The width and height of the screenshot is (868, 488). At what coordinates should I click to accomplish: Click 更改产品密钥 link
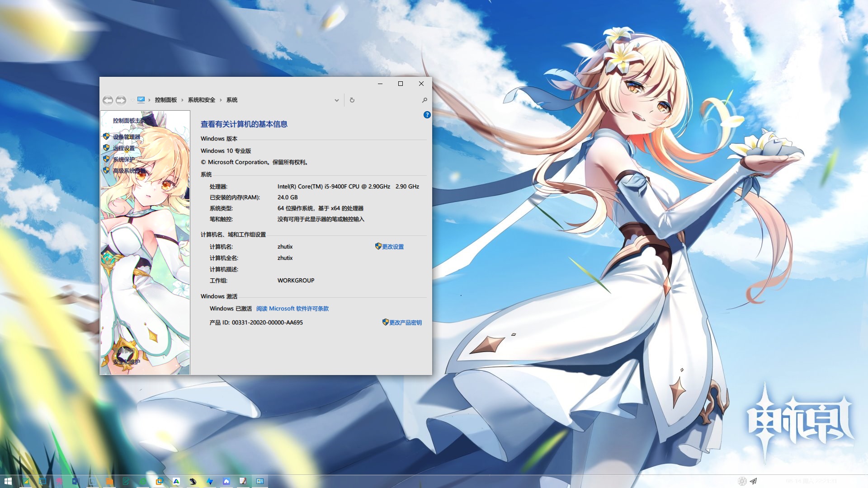[x=406, y=323]
